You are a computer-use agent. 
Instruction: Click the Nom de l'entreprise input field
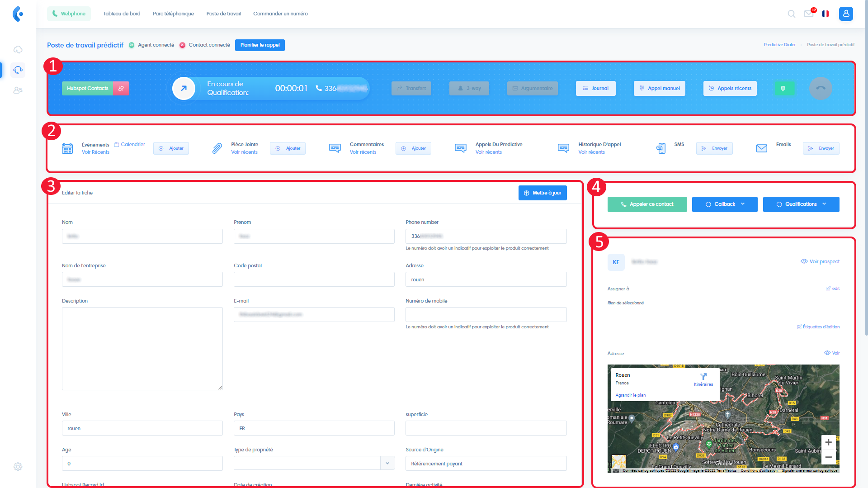[x=142, y=279]
